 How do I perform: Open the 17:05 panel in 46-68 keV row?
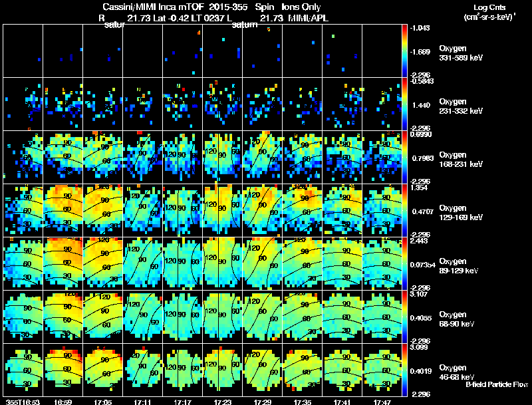103,370
